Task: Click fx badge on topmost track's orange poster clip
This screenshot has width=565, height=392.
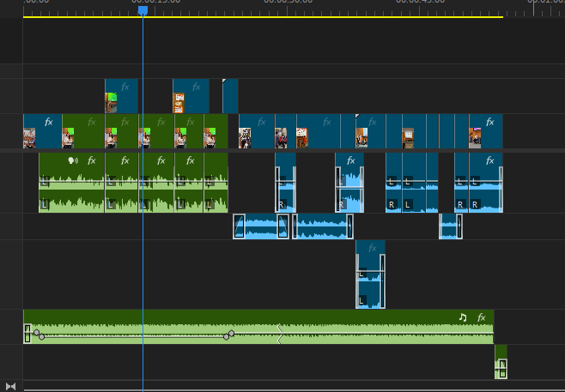Action: pos(196,87)
